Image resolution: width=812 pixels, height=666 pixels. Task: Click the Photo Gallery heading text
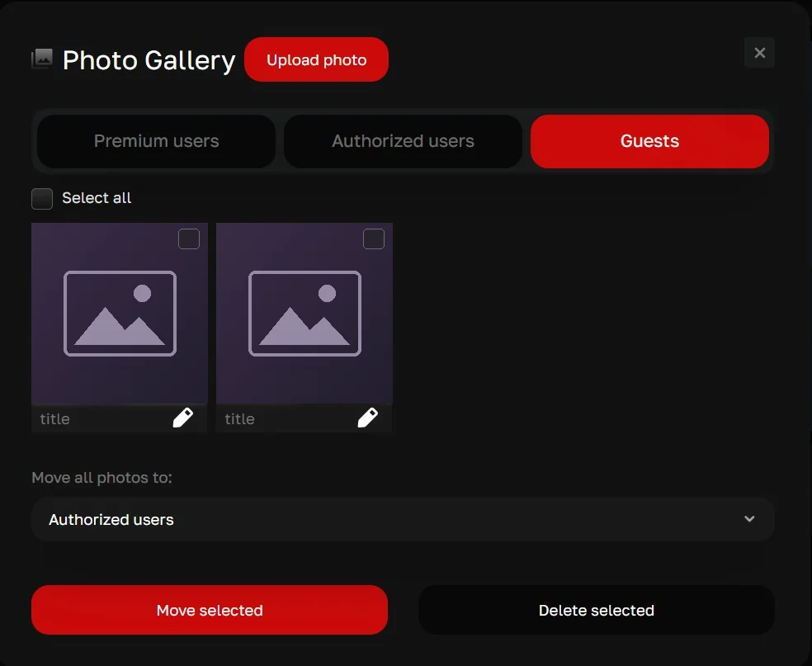(149, 60)
